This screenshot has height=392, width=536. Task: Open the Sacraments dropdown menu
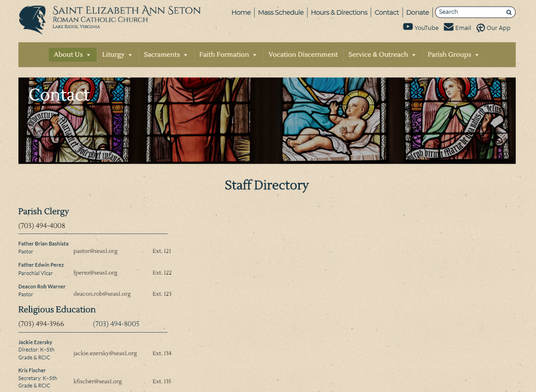[166, 54]
